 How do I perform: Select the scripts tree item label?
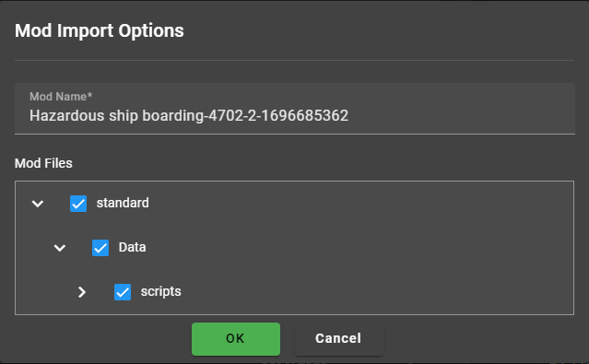tap(160, 291)
